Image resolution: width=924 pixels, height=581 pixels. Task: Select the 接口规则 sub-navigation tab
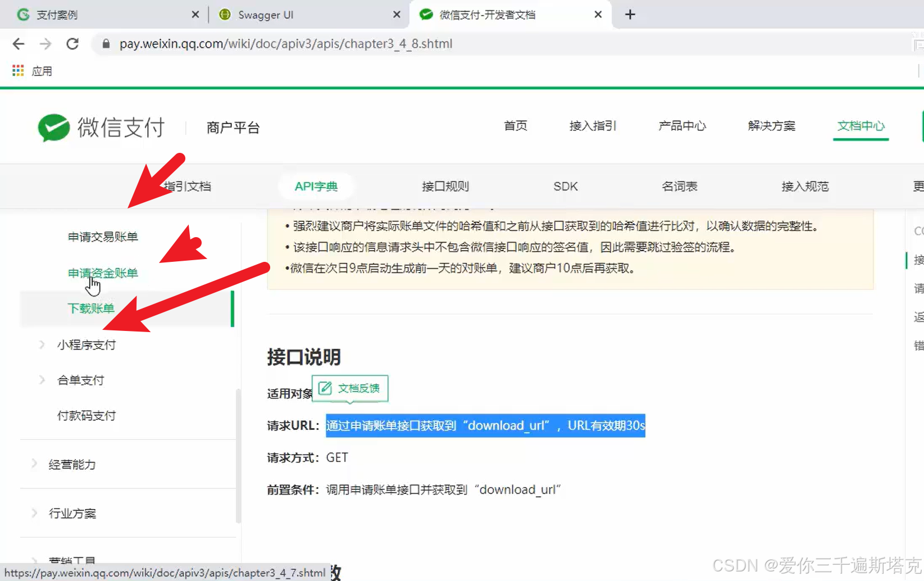pyautogui.click(x=445, y=187)
